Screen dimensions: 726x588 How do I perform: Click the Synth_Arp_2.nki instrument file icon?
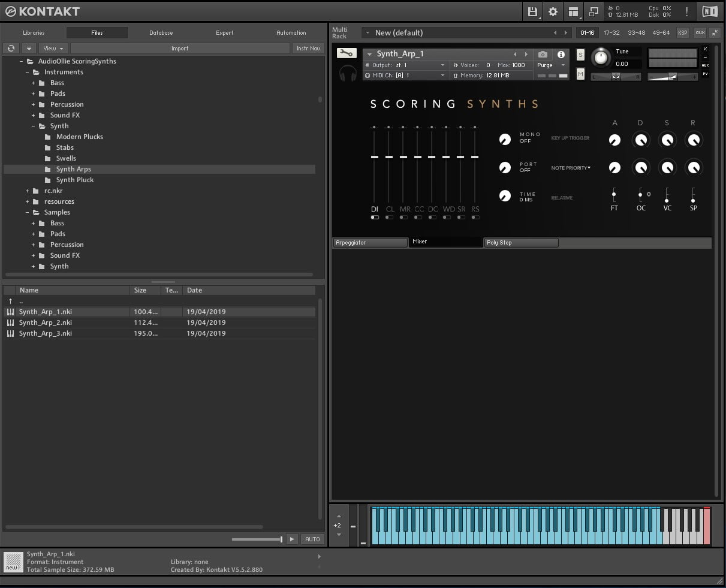click(x=10, y=322)
